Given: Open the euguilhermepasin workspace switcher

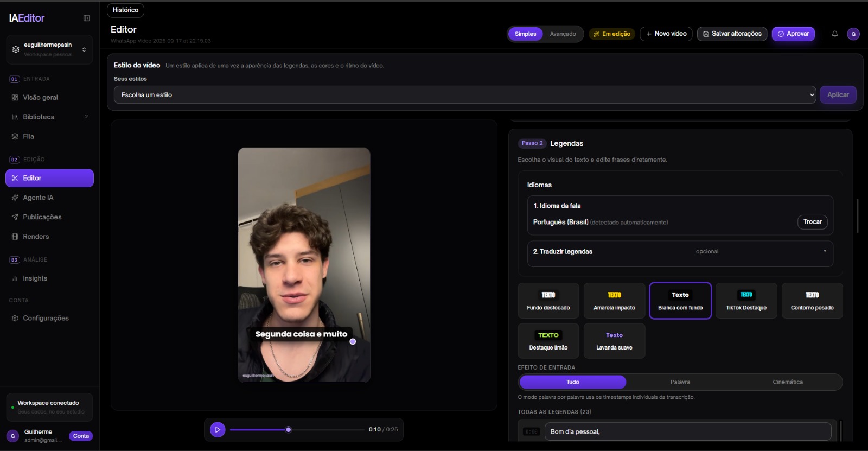Looking at the screenshot, I should tap(49, 49).
